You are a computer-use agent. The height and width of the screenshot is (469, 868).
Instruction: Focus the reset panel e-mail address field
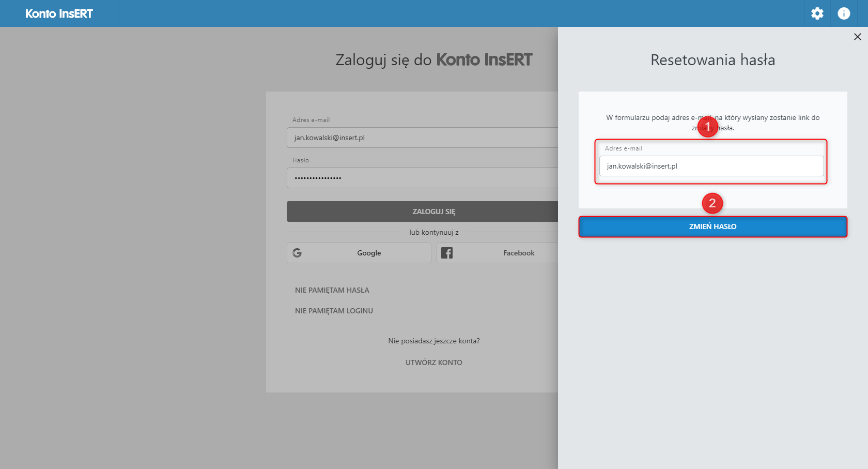click(711, 166)
